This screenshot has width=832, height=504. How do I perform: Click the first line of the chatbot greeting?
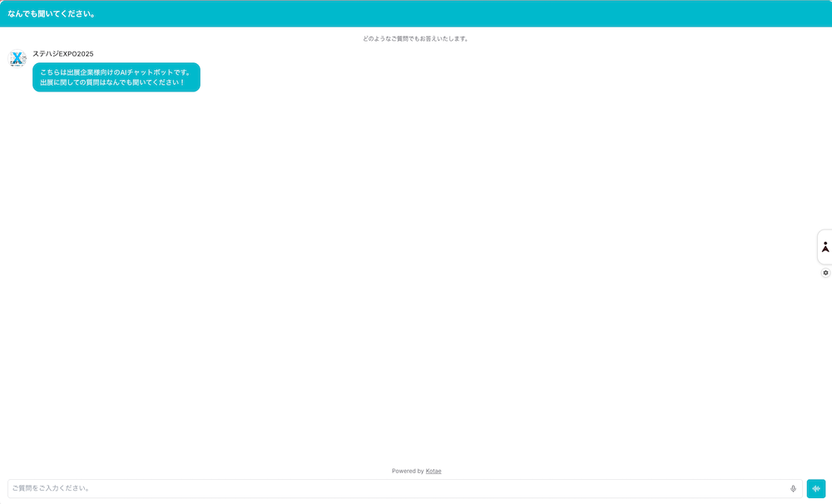tap(116, 72)
